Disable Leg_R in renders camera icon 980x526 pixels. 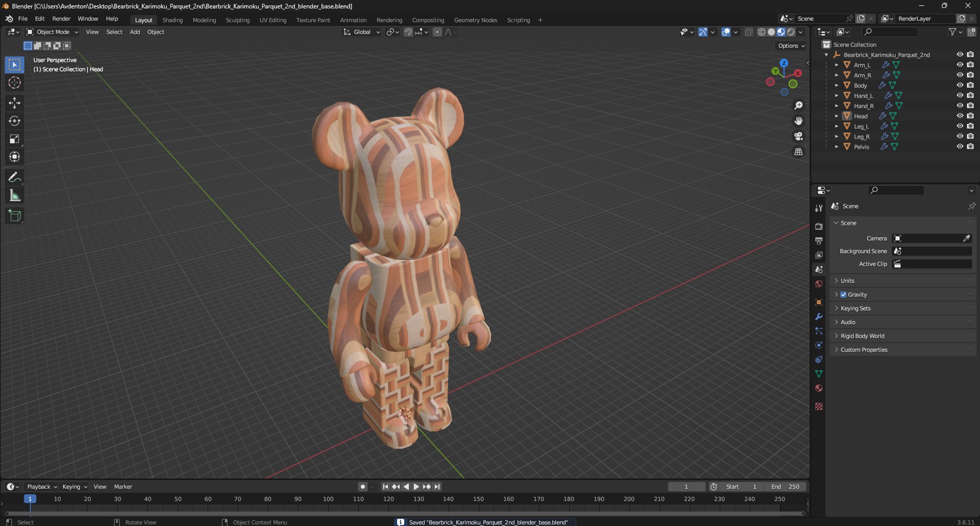pyautogui.click(x=970, y=136)
